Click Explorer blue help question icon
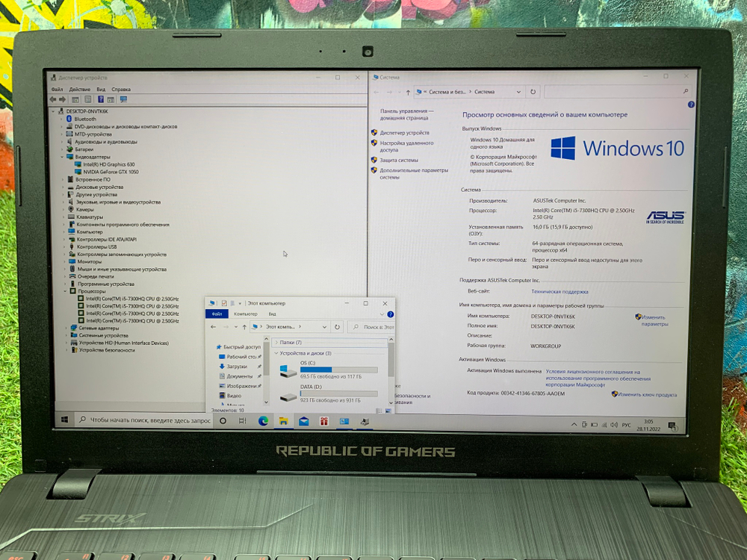The image size is (747, 560). point(390,314)
